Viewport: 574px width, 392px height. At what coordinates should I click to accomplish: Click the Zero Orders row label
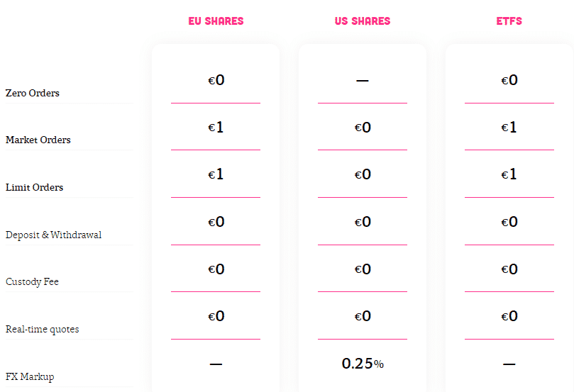(x=32, y=94)
